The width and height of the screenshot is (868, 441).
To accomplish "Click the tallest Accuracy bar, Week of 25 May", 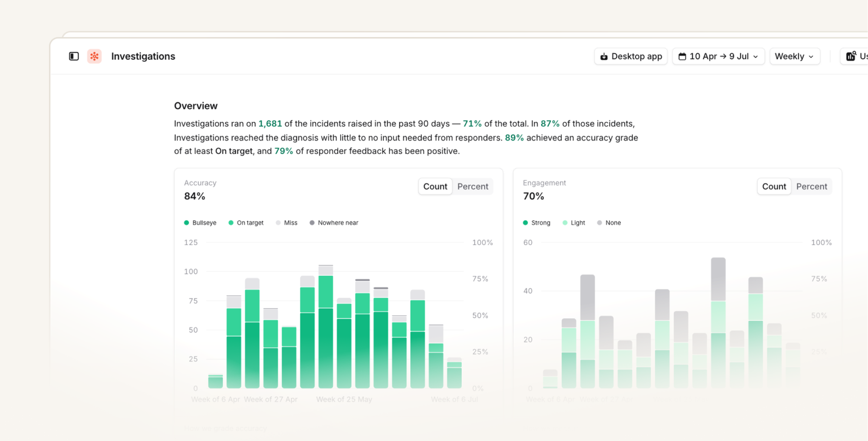I will [325, 326].
